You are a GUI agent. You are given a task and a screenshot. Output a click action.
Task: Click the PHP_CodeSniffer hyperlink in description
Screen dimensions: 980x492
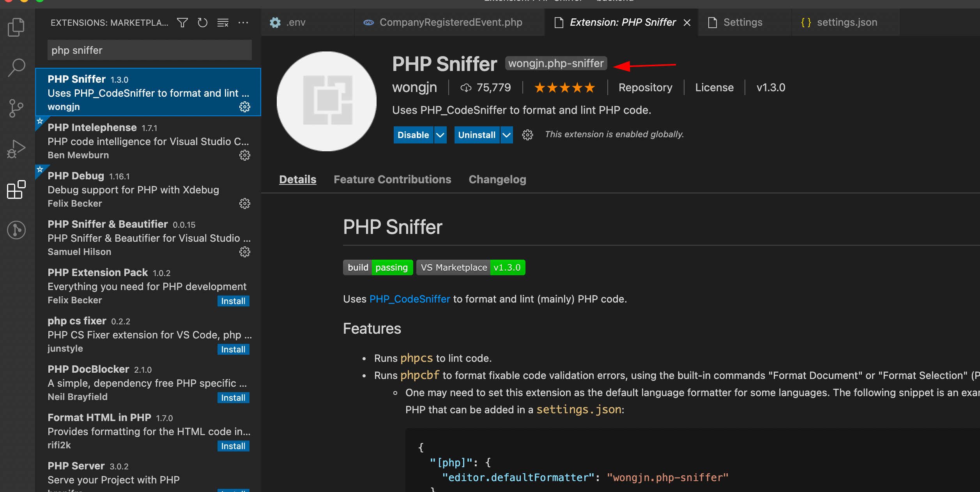409,298
